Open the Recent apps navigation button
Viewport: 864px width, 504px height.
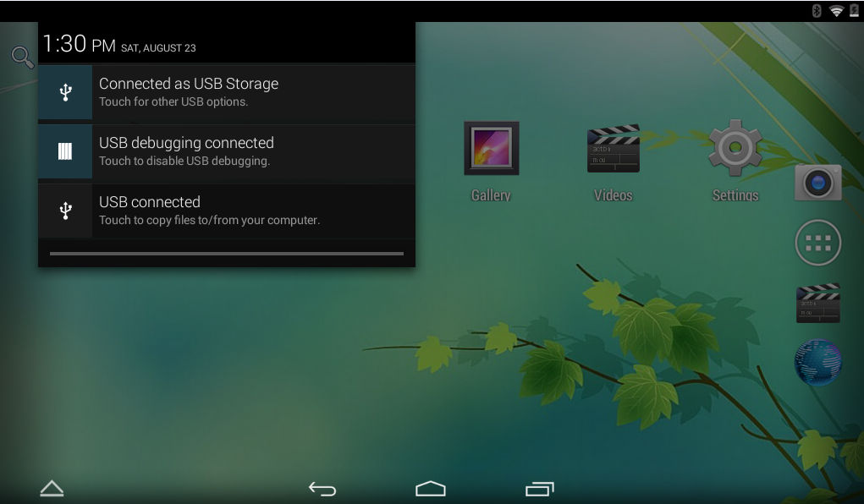pyautogui.click(x=539, y=489)
